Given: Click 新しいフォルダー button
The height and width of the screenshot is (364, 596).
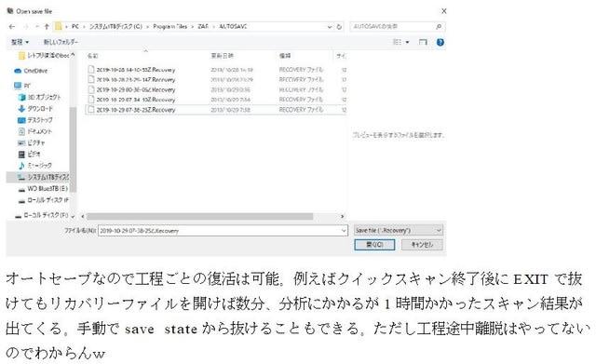Looking at the screenshot, I should point(61,42).
